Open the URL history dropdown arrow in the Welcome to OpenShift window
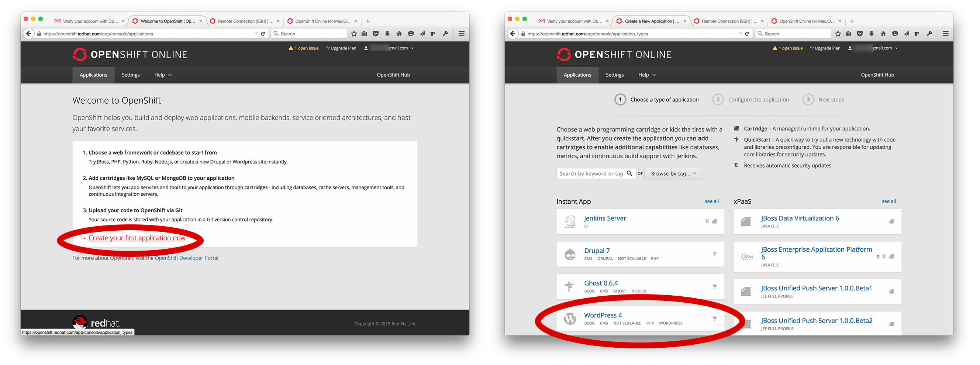The image size is (980, 365). tap(256, 34)
